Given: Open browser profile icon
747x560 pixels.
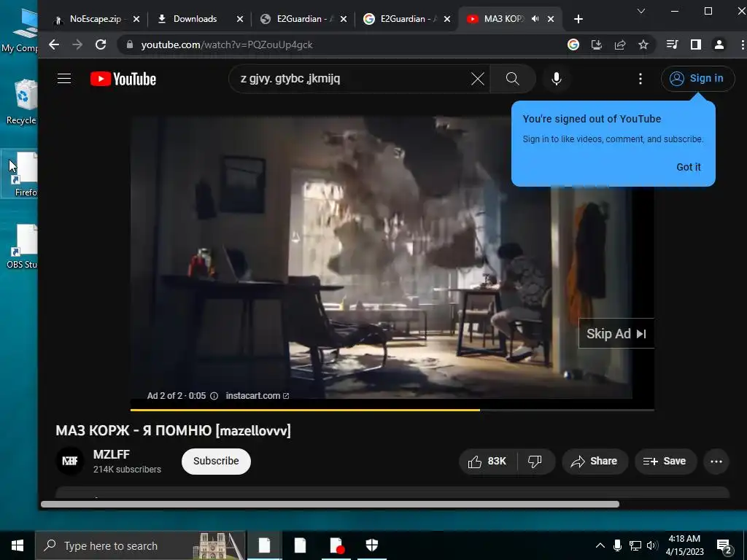Looking at the screenshot, I should (719, 44).
